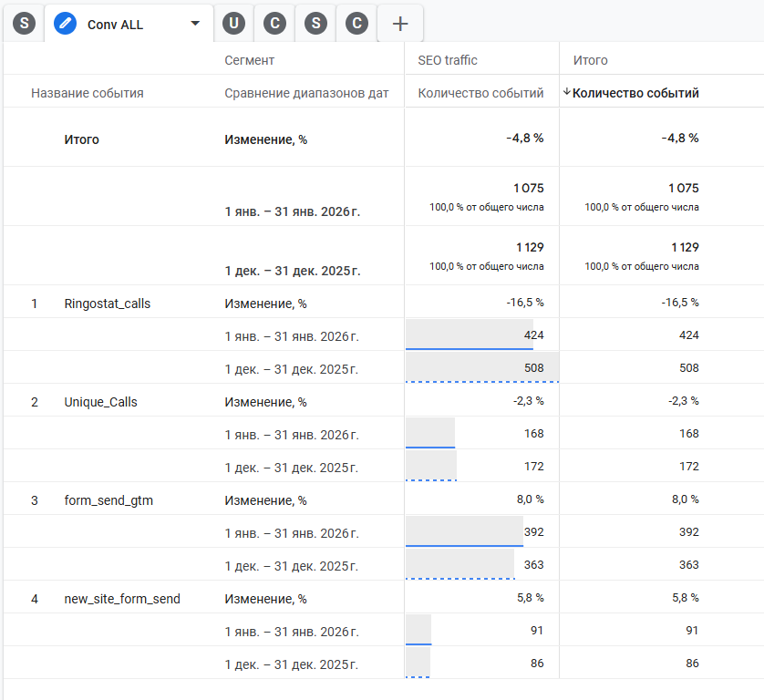
Task: Click the 91 bar cell in SEO traffic
Action: (x=482, y=630)
